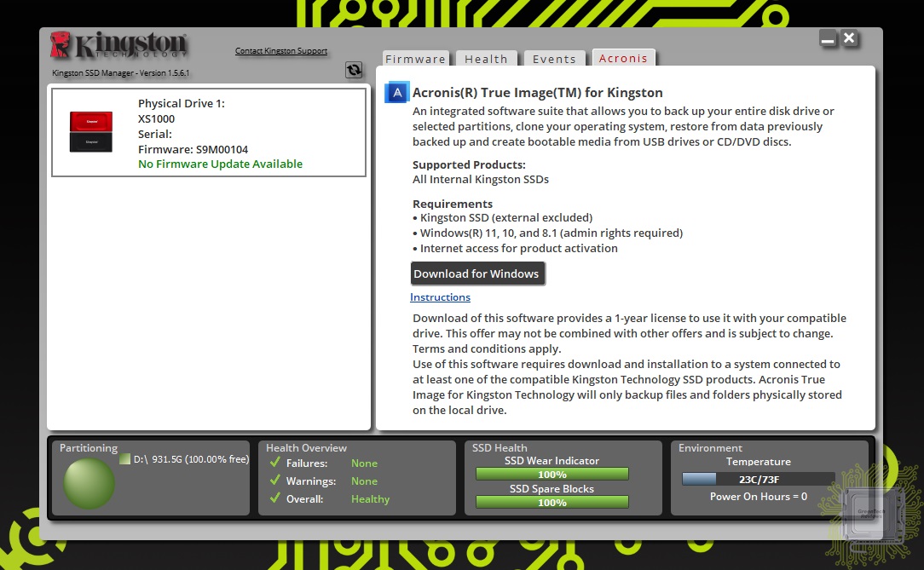Open Contact Kingston Support link
This screenshot has height=570, width=924.
click(x=281, y=51)
